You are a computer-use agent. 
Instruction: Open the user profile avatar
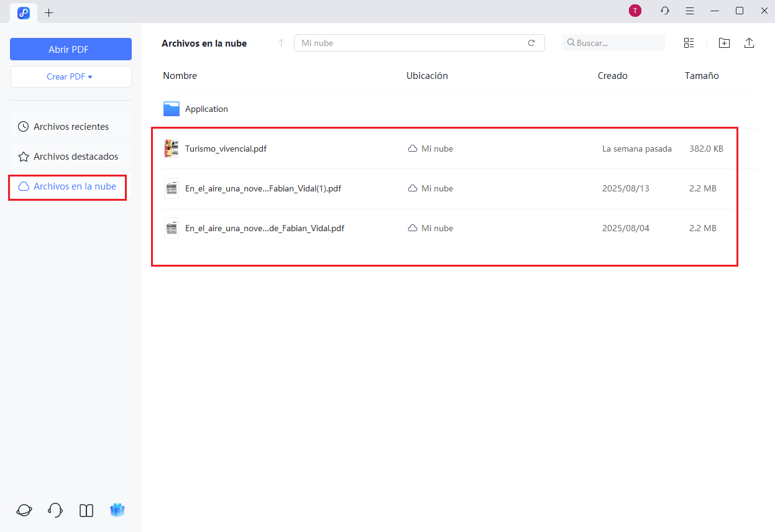pos(635,11)
